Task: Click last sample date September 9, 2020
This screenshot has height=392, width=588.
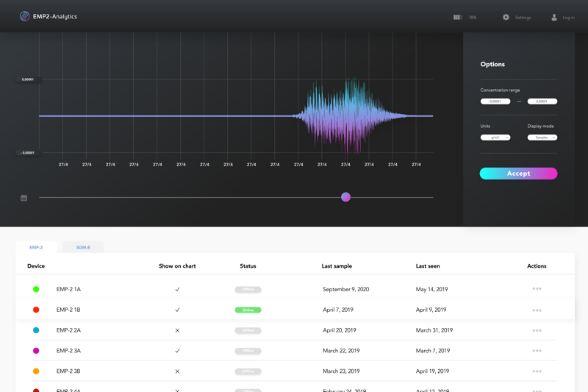Action: pyautogui.click(x=345, y=289)
